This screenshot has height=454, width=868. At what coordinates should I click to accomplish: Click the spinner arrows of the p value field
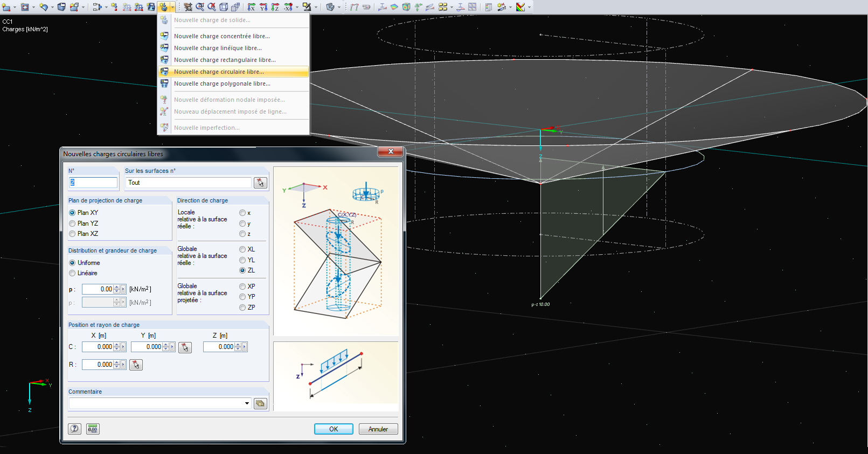coord(116,289)
